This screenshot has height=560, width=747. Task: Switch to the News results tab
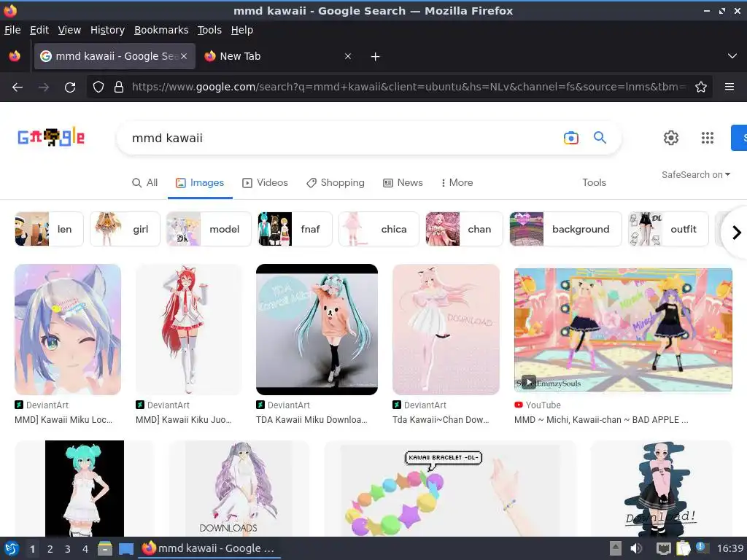coord(403,183)
